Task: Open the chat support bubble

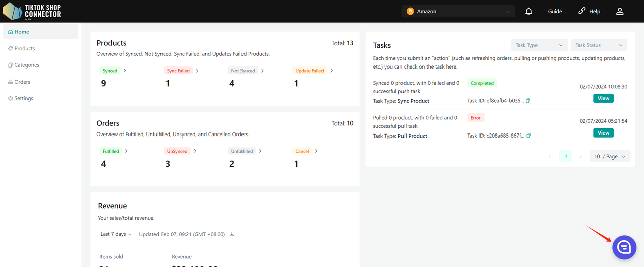Action: 624,247
